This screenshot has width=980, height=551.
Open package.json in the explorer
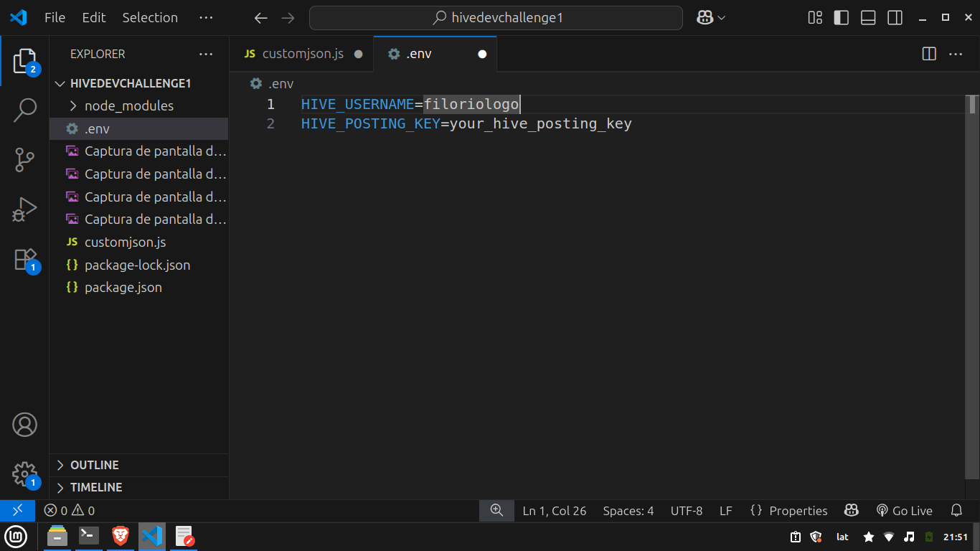[x=123, y=288]
